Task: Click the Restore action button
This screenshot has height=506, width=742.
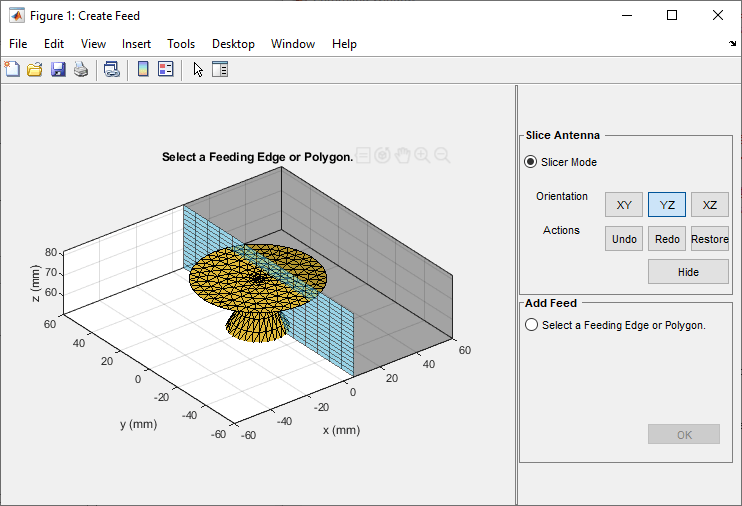Action: tap(709, 239)
